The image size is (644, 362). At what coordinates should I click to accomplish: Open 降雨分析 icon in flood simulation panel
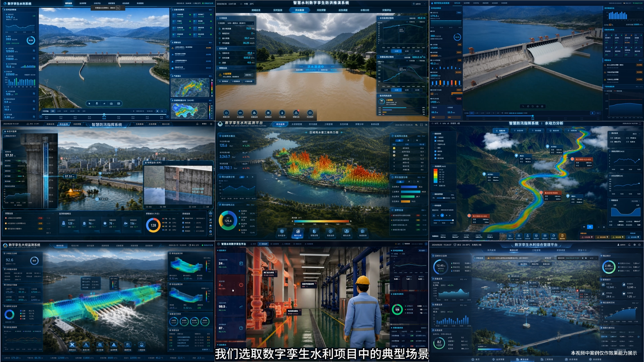click(226, 113)
